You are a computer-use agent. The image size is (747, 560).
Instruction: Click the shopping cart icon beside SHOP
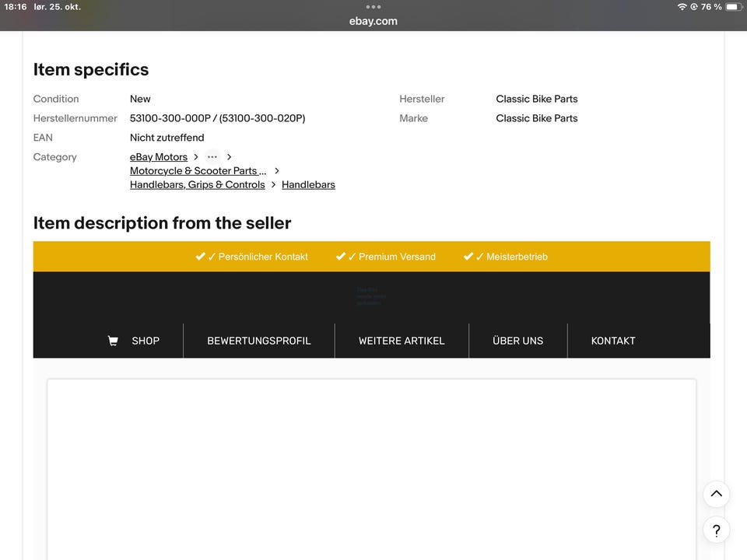coord(113,341)
